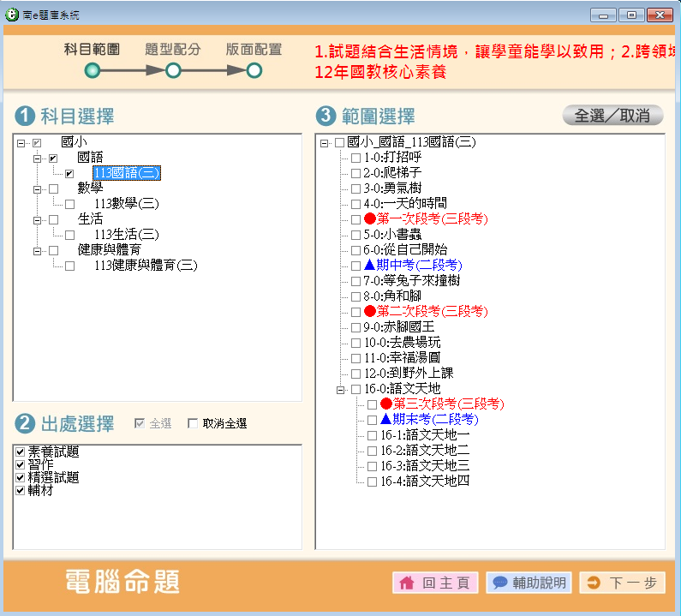This screenshot has height=616, width=681.
Task: Click red dot of 第三次段考(三段考)
Action: [x=386, y=404]
